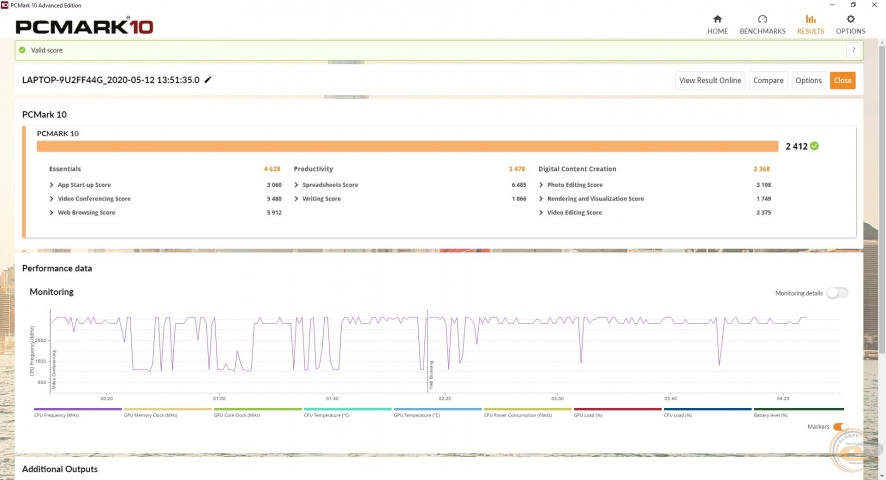Click the PCMark 10 title bar app icon
Image resolution: width=886 pixels, height=480 pixels.
pos(5,5)
